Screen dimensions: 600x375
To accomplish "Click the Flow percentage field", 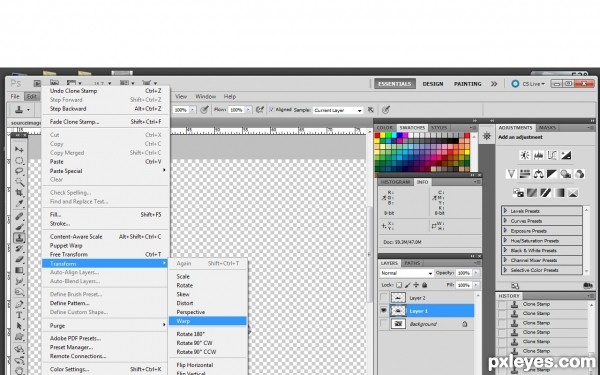I will pyautogui.click(x=236, y=110).
